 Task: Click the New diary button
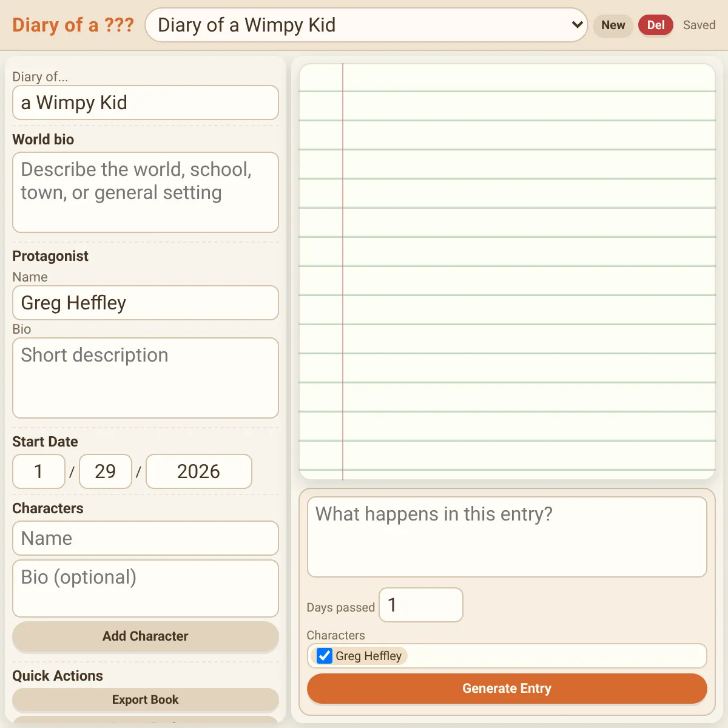click(x=613, y=25)
